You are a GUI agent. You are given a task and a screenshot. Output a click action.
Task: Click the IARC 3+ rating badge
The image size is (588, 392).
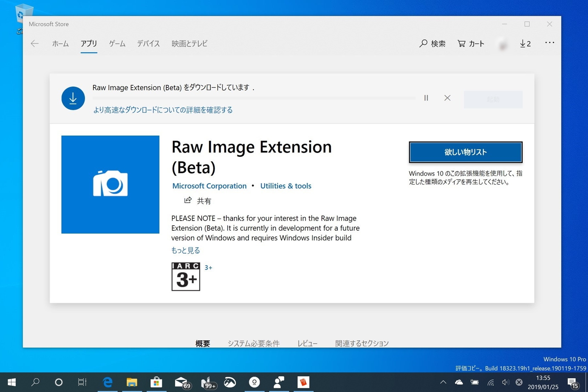(x=186, y=277)
